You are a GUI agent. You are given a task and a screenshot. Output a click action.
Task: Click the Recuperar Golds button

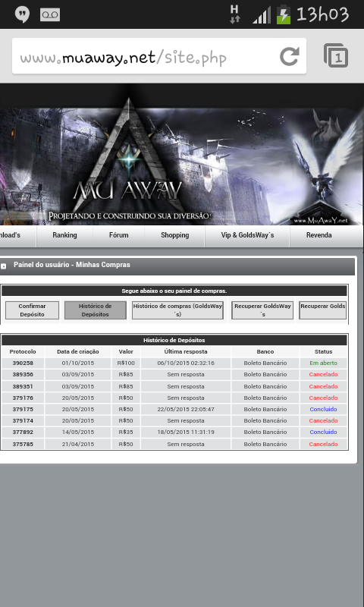pyautogui.click(x=322, y=310)
